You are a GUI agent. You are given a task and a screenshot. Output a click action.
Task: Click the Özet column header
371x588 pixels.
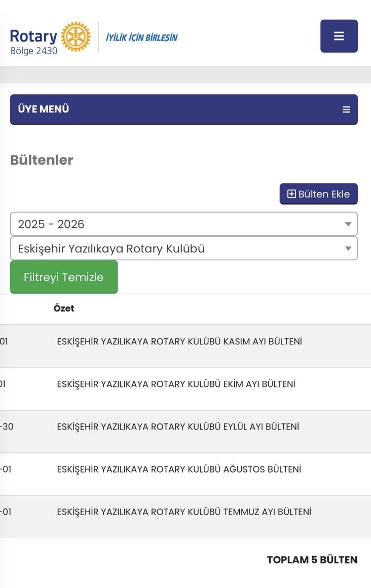[x=64, y=308]
